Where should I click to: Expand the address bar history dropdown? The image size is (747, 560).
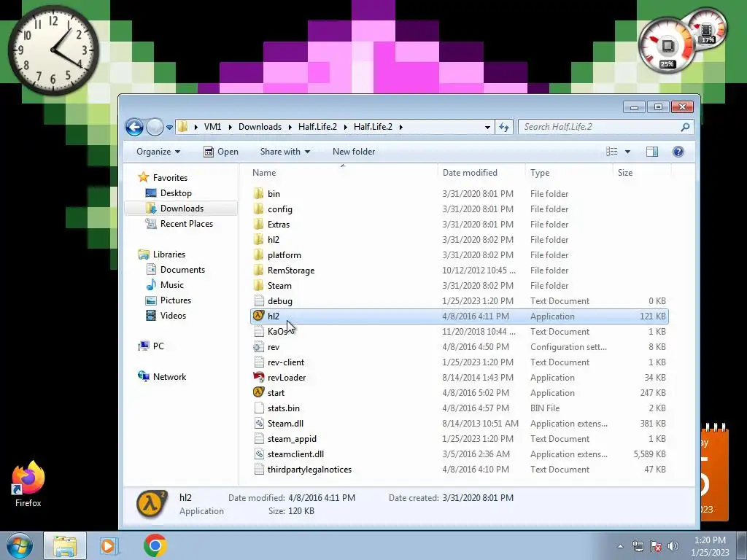coord(487,127)
